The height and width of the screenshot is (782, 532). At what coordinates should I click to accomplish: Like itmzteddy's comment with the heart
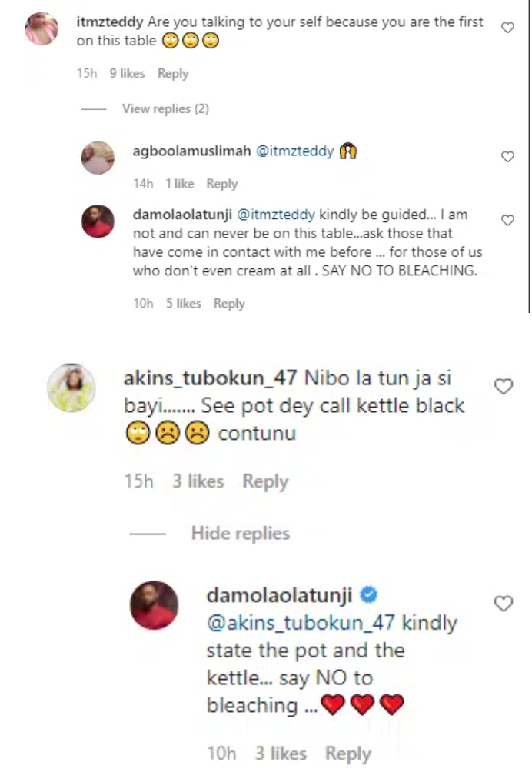(x=507, y=28)
